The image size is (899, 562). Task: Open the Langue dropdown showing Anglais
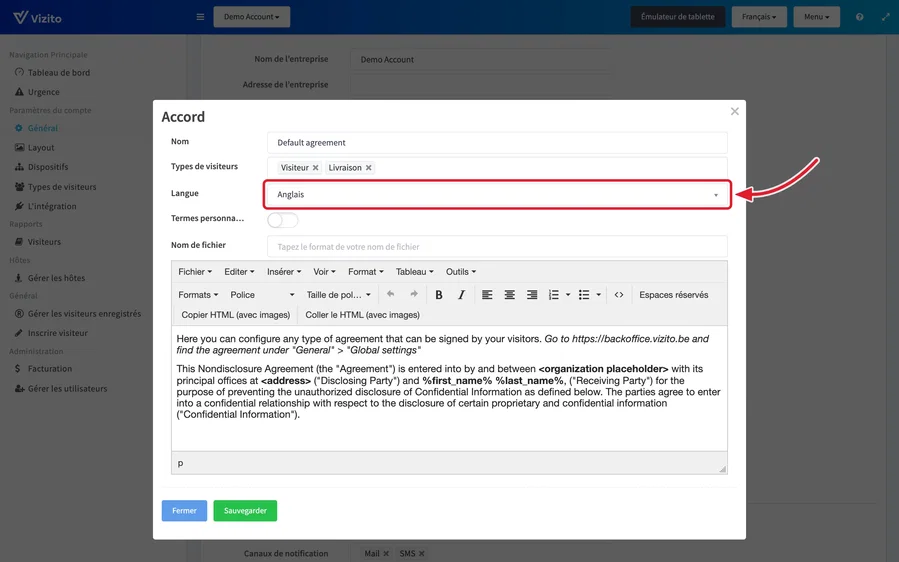click(497, 194)
